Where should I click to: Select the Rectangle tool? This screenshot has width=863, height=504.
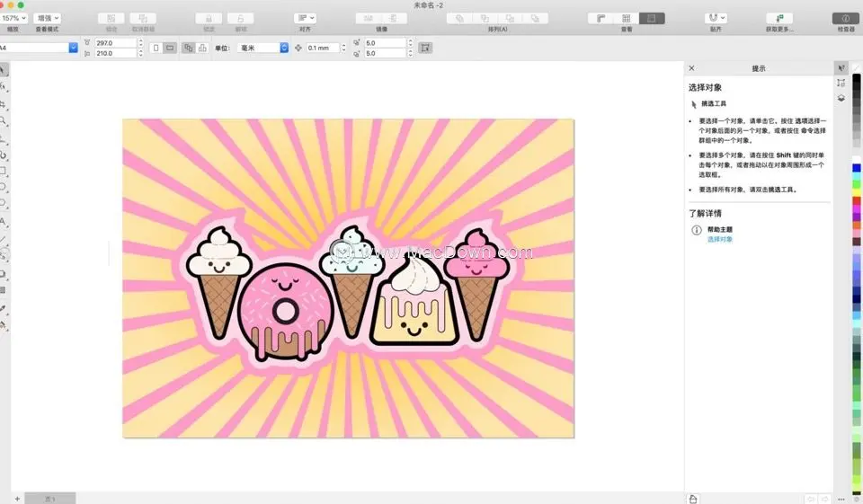click(x=4, y=171)
